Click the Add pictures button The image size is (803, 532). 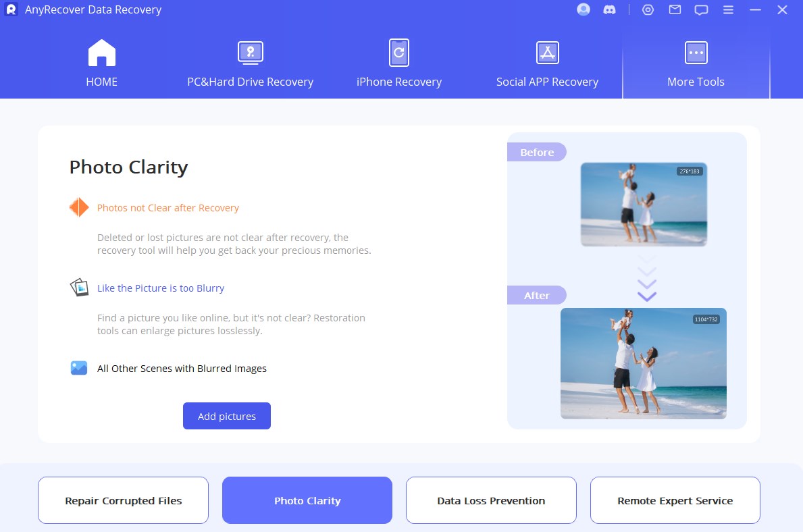pos(226,416)
